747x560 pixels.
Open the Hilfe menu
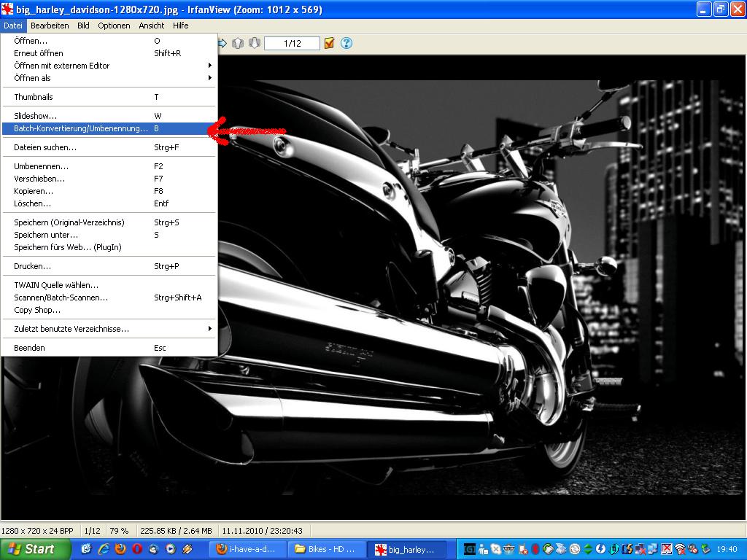(181, 26)
